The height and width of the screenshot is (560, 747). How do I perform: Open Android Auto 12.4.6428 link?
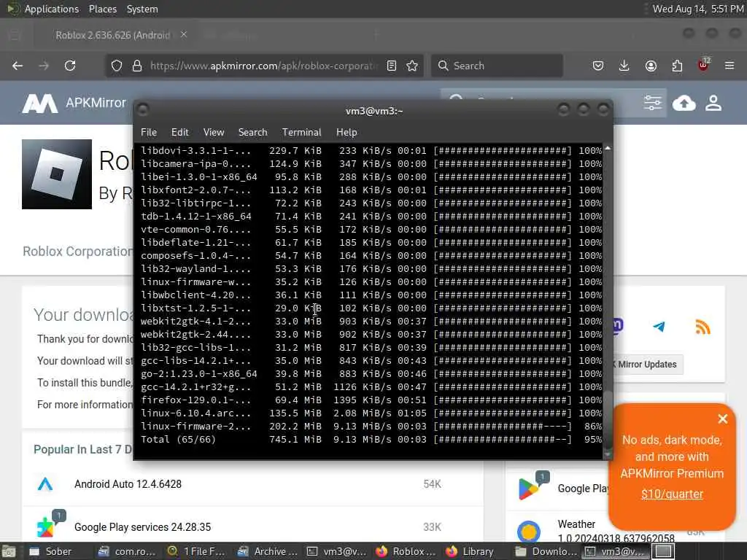point(128,484)
